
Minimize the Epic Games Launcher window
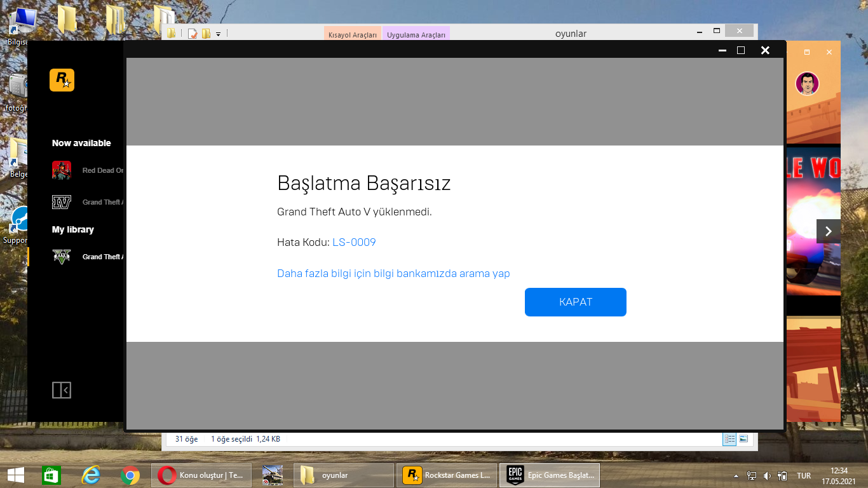pyautogui.click(x=722, y=50)
